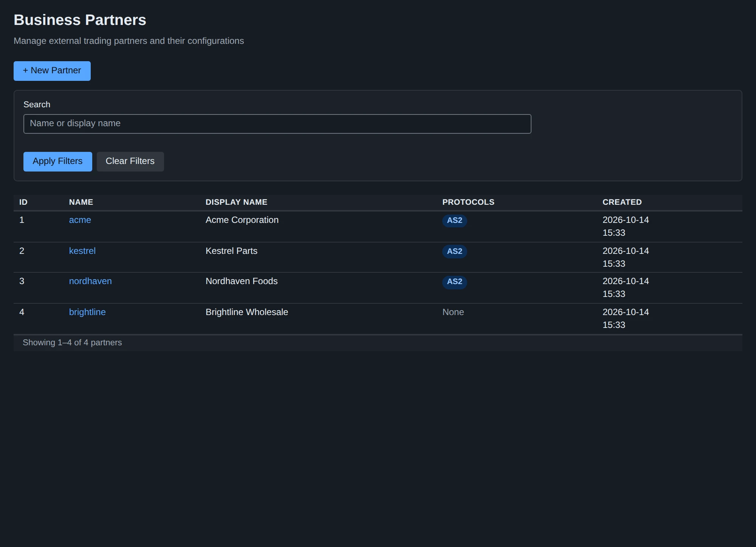This screenshot has width=756, height=547.
Task: Click the AS2 badge for Nordhaven Foods
Action: click(454, 282)
